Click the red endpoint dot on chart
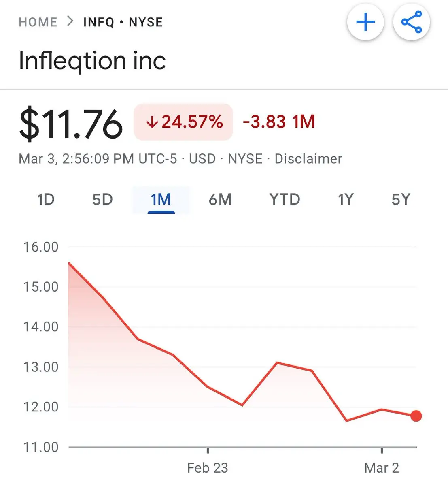 [416, 416]
